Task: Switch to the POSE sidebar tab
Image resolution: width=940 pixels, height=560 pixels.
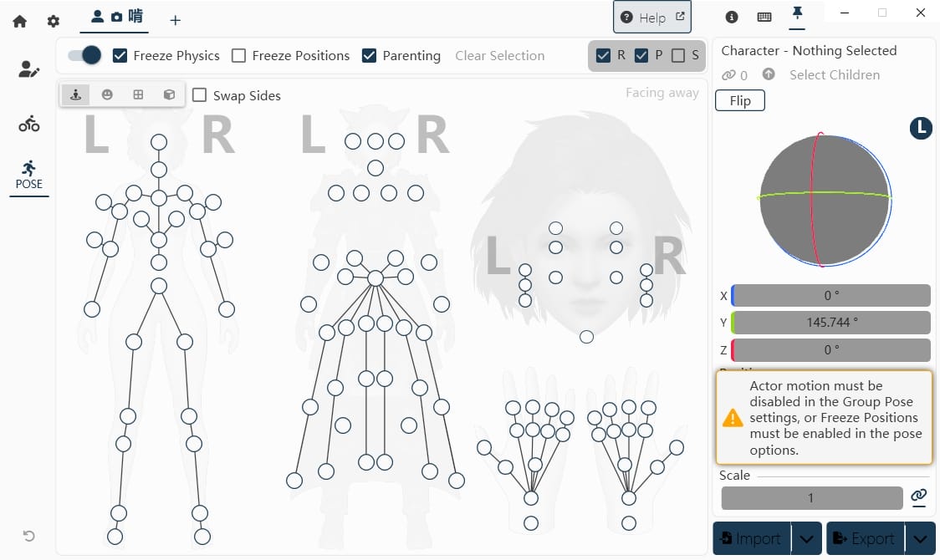Action: 28,176
